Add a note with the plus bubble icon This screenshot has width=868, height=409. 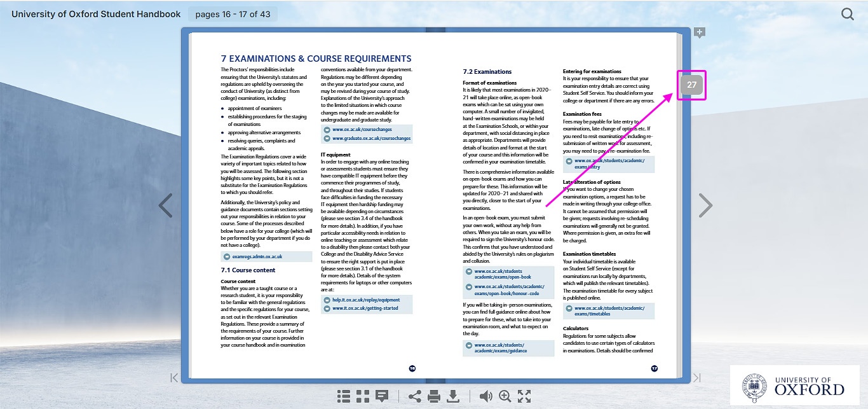click(700, 32)
